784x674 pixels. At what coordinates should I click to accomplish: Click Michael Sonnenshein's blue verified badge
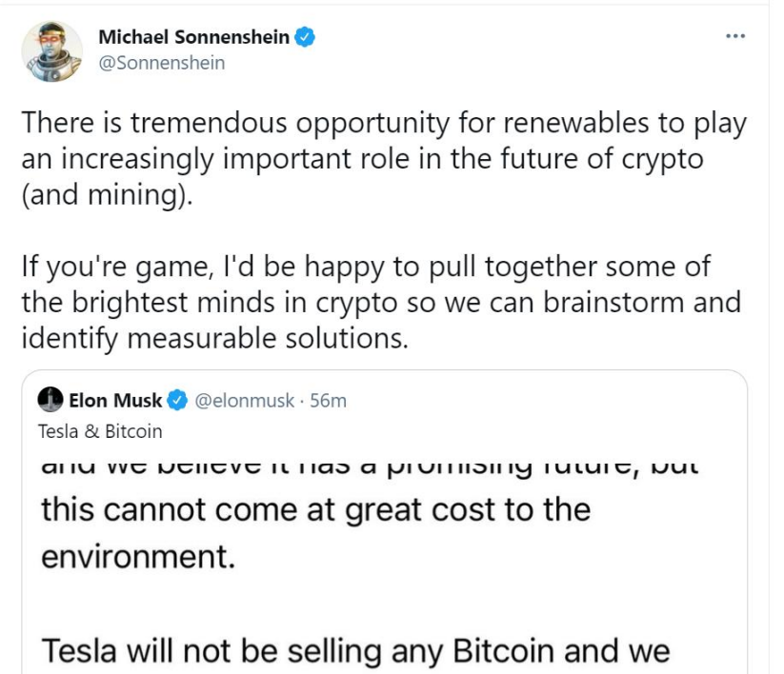tap(305, 38)
